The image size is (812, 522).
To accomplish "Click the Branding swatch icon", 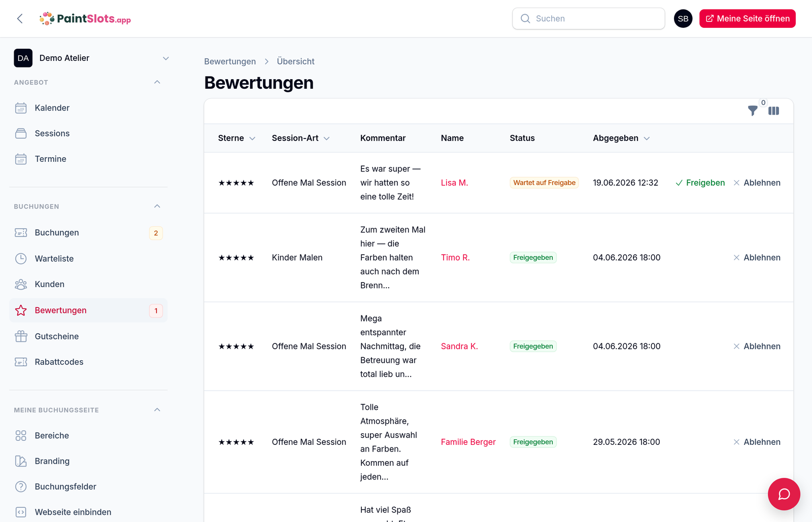I will [x=21, y=461].
